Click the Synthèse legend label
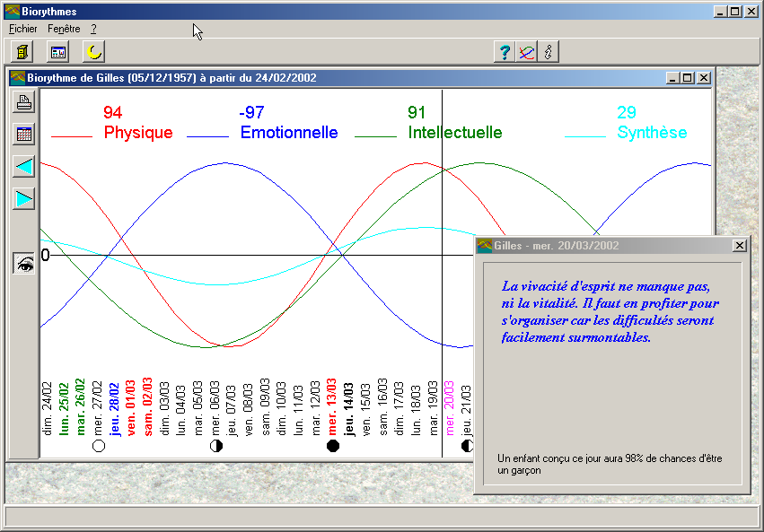Viewport: 764px width, 532px height. click(x=652, y=133)
